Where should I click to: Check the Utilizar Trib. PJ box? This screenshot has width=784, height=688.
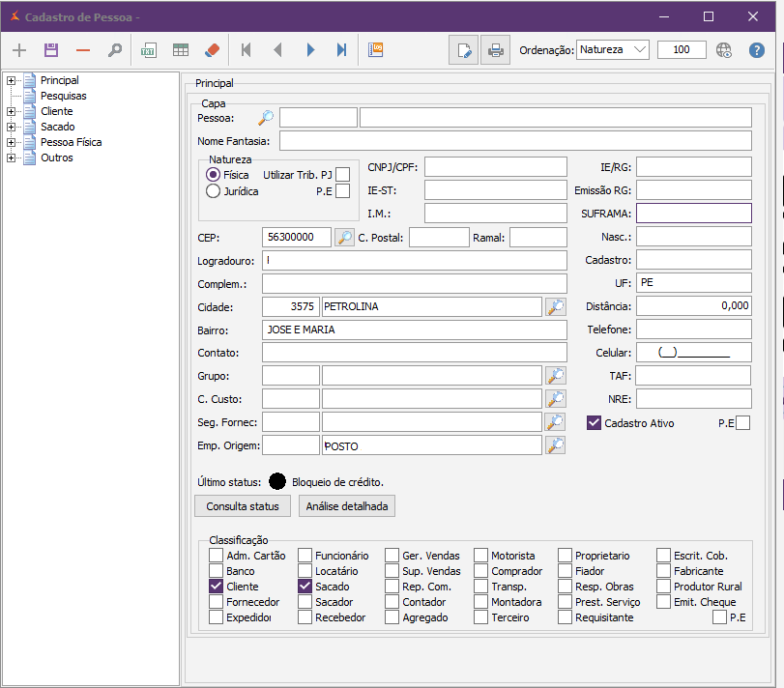[x=342, y=175]
